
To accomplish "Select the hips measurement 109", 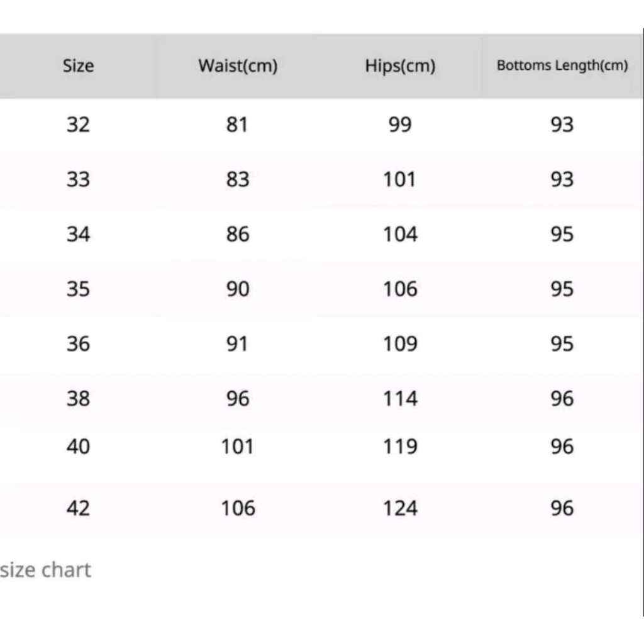I will click(400, 344).
